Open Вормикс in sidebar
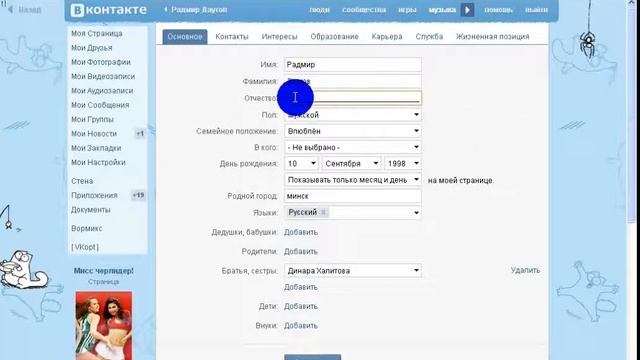The height and width of the screenshot is (360, 640). 87,228
